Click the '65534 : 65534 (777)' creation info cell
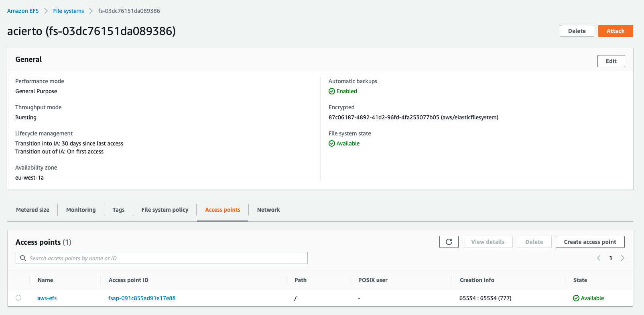Viewport: 644px width, 315px height. pyautogui.click(x=486, y=298)
